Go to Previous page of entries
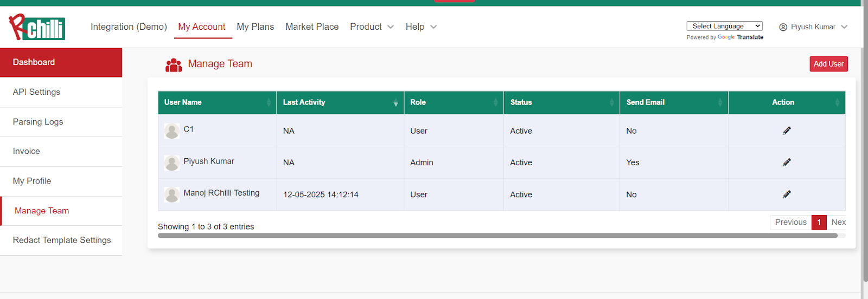Image resolution: width=868 pixels, height=299 pixels. point(790,222)
